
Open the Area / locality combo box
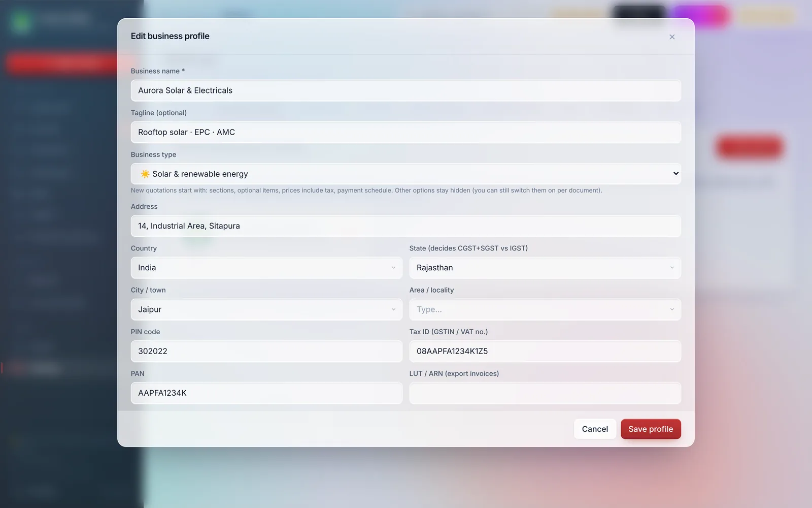[x=545, y=309]
